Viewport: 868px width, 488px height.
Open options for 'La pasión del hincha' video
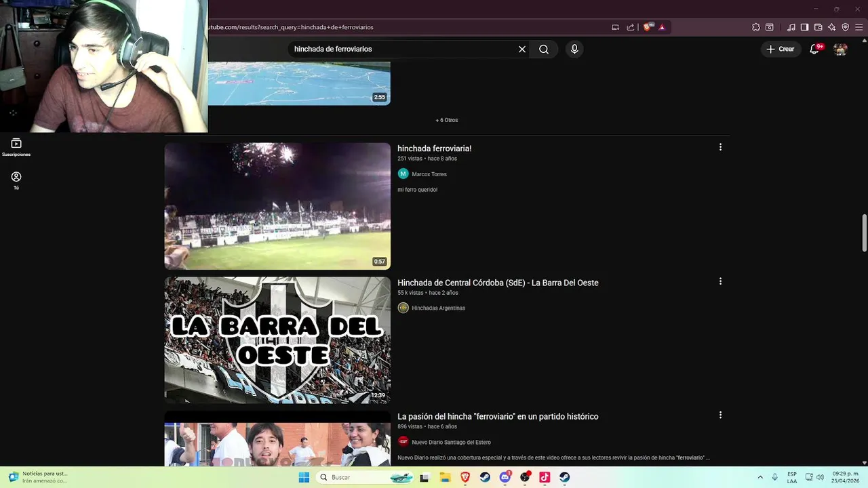[720, 415]
